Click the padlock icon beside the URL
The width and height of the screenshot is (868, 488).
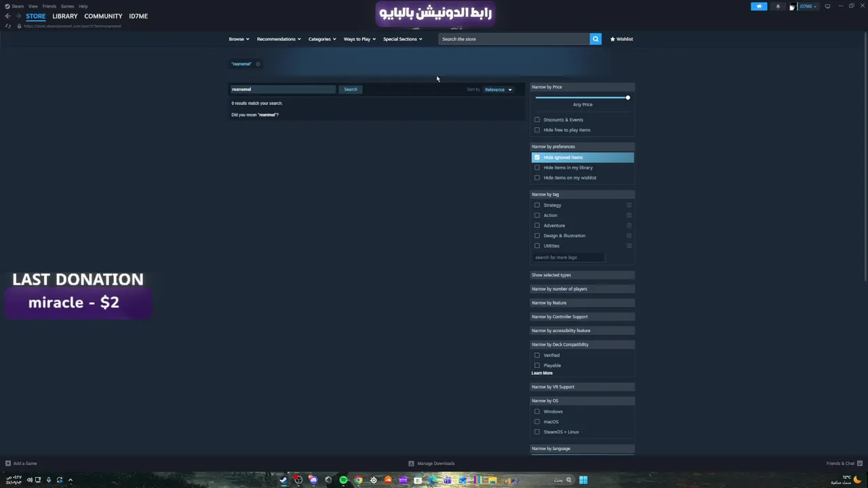(x=19, y=26)
